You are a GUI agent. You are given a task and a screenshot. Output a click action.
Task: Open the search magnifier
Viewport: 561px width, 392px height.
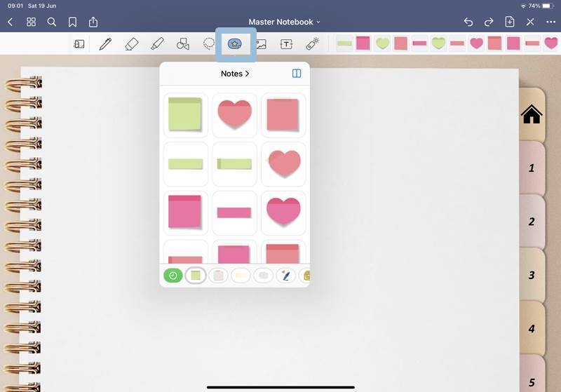(x=51, y=22)
